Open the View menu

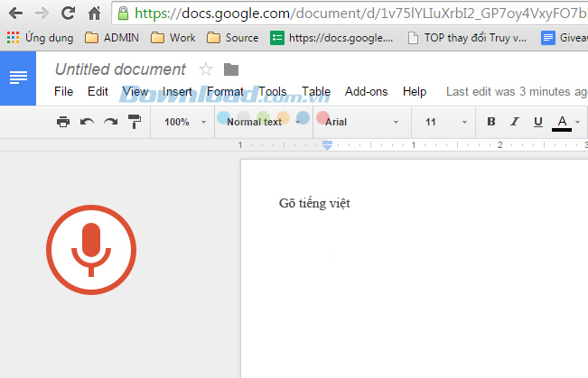point(135,91)
